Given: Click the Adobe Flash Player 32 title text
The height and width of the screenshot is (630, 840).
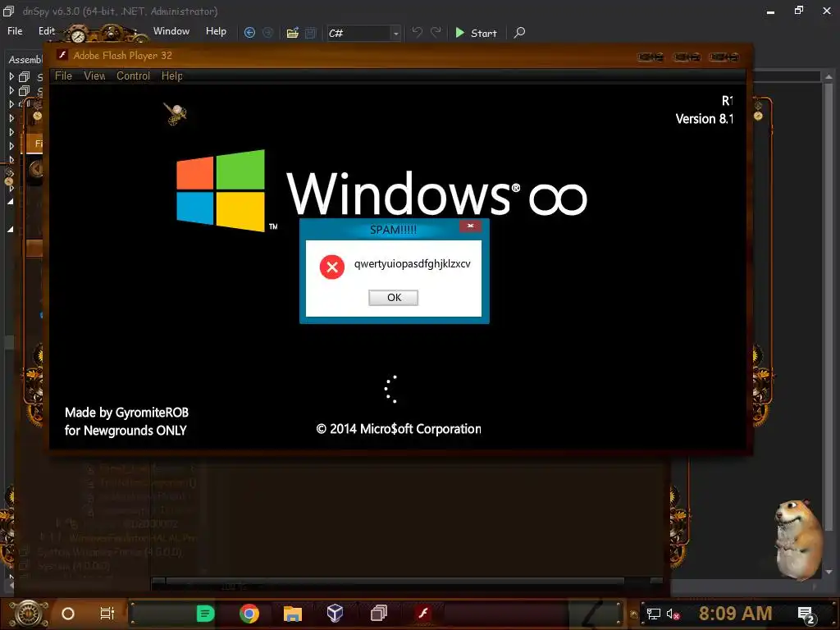Looking at the screenshot, I should [x=123, y=55].
